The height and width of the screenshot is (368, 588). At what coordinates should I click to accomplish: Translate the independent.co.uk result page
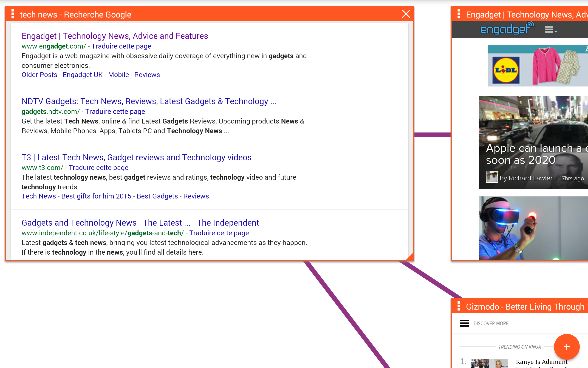219,233
